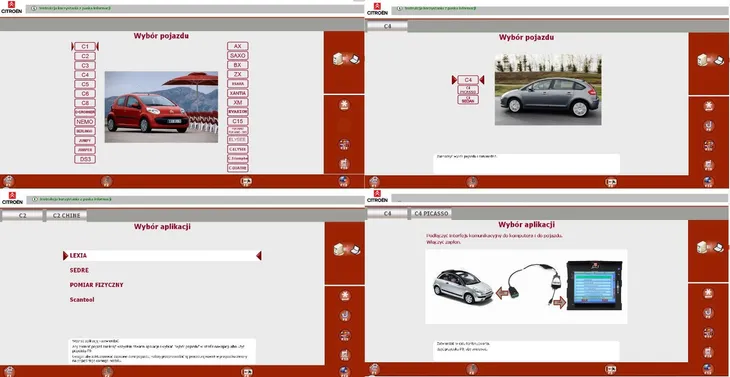The height and width of the screenshot is (377, 730).
Task: Click the computer-laptop connection icon on grey C4 photo screen
Action: pyautogui.click(x=710, y=60)
